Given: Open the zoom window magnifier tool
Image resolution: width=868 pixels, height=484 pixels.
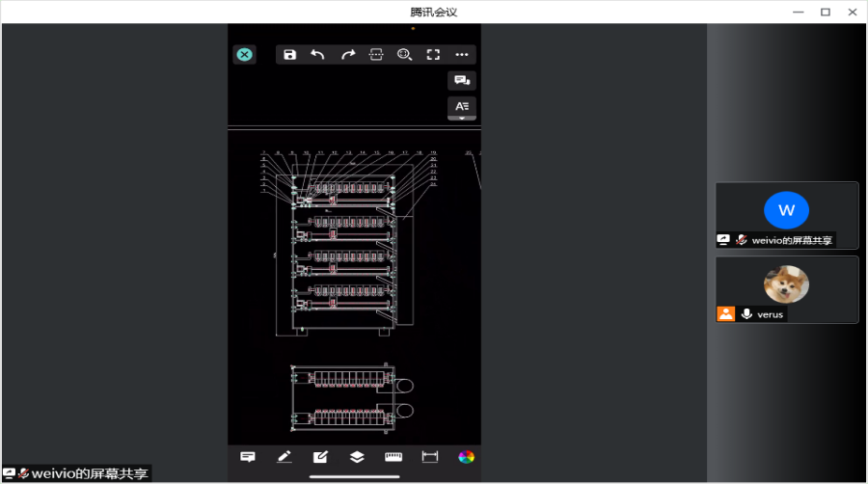Looking at the screenshot, I should tap(405, 55).
